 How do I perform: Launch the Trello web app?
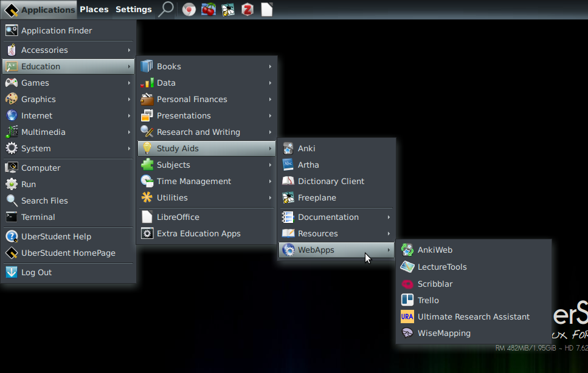coord(428,300)
